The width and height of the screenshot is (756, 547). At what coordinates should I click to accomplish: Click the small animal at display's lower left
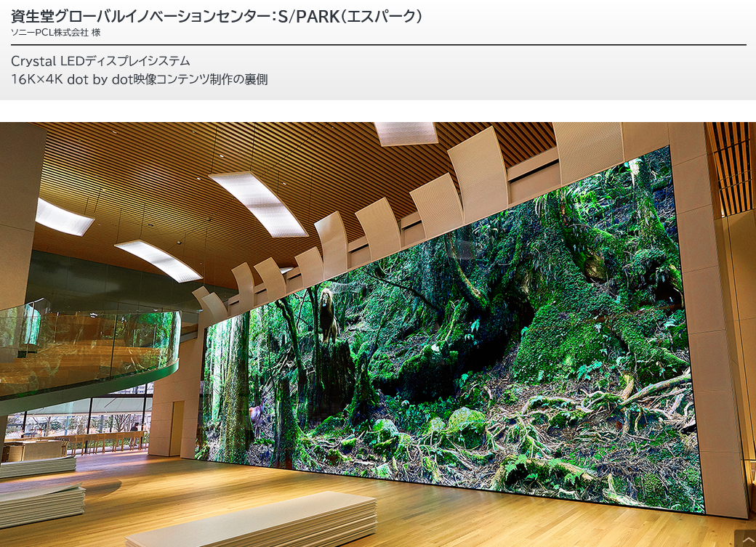pos(256,417)
